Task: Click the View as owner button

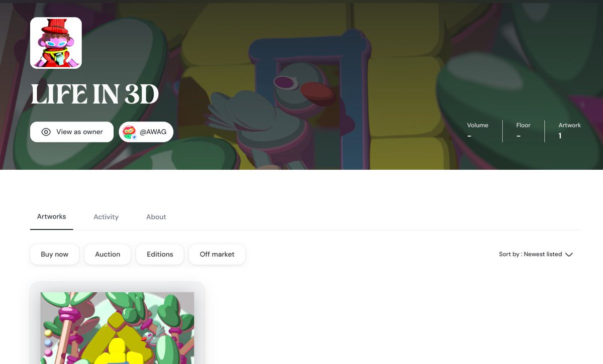Action: pyautogui.click(x=72, y=132)
